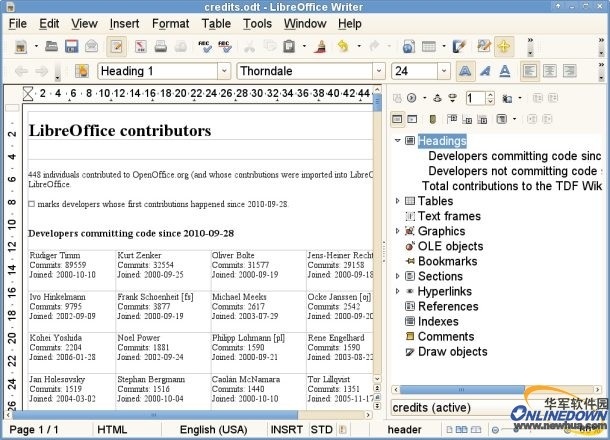Set Reminder icon in Navigator
Image resolution: width=610 pixels, height=440 pixels.
tap(432, 119)
